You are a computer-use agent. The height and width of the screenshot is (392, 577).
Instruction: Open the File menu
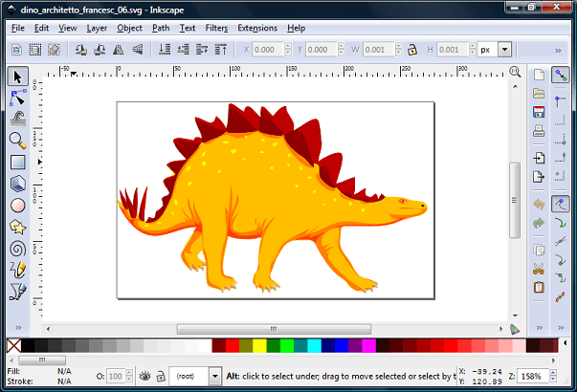[17, 28]
